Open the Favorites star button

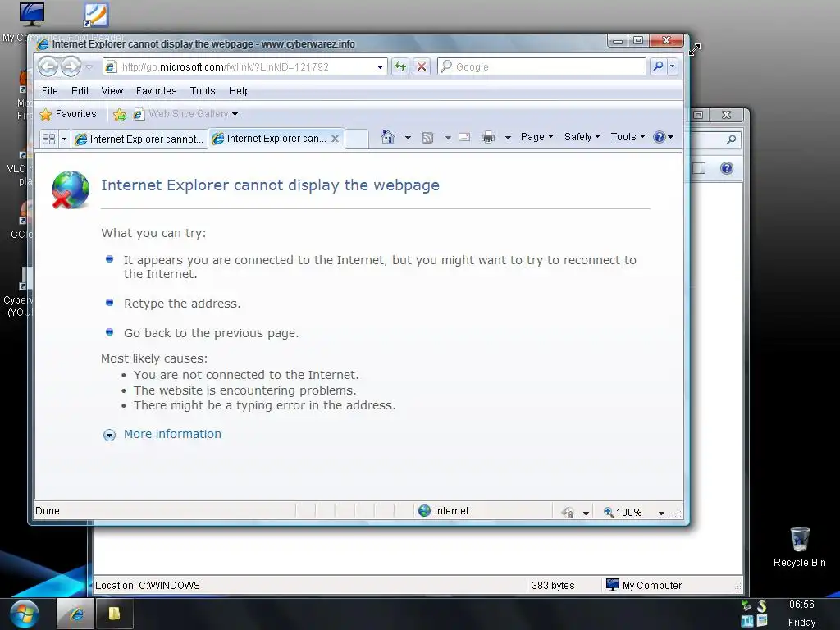tap(68, 114)
